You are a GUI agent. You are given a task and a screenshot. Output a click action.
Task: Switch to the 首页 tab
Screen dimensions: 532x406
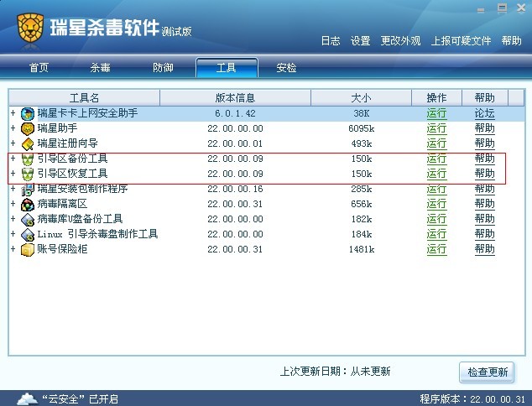click(39, 67)
